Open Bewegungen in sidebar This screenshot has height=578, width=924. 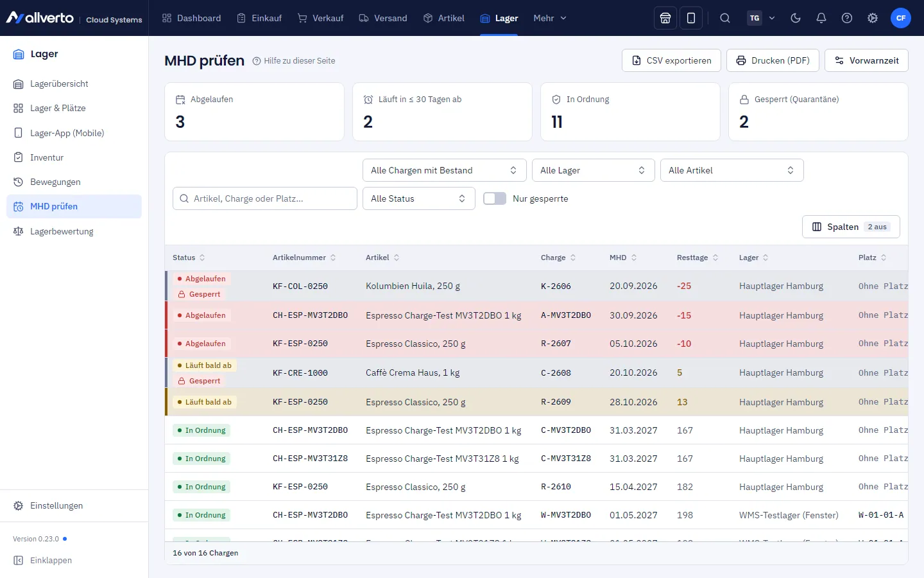pyautogui.click(x=74, y=182)
